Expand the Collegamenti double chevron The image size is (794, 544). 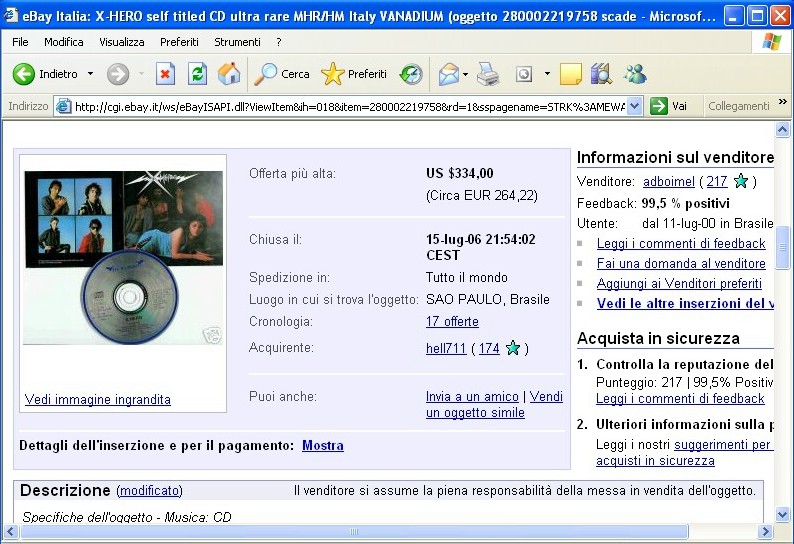[x=783, y=102]
